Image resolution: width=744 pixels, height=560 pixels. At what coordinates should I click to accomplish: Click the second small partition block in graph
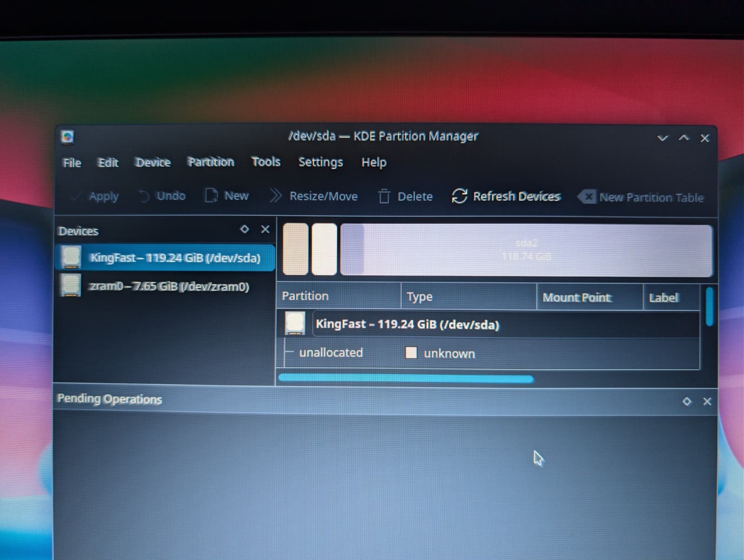[324, 249]
